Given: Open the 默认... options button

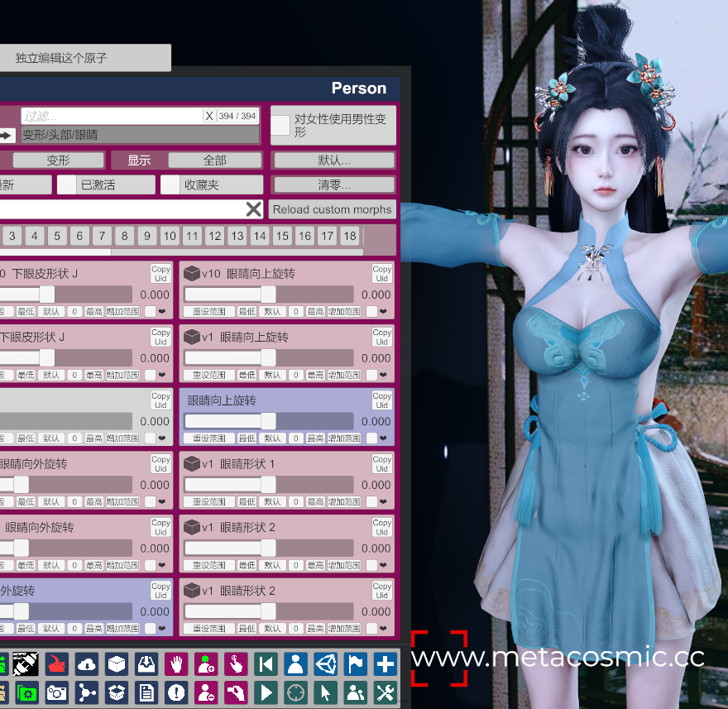Looking at the screenshot, I should coord(334,160).
